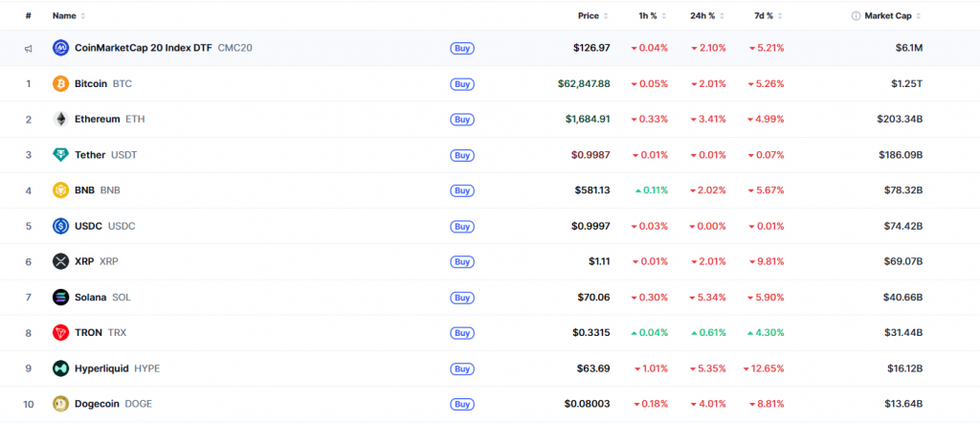Click Buy button for TRON
980x423 pixels.
tap(462, 333)
